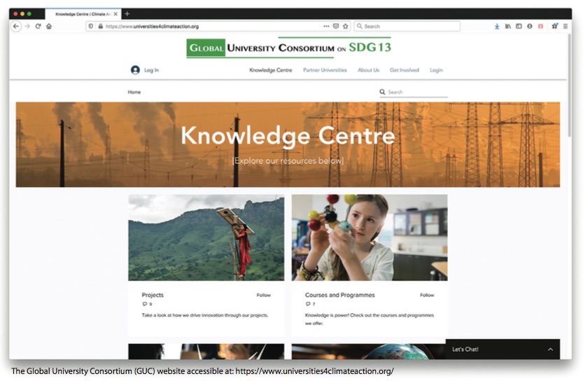Open the Projects card mountain thumbnail

coord(206,237)
